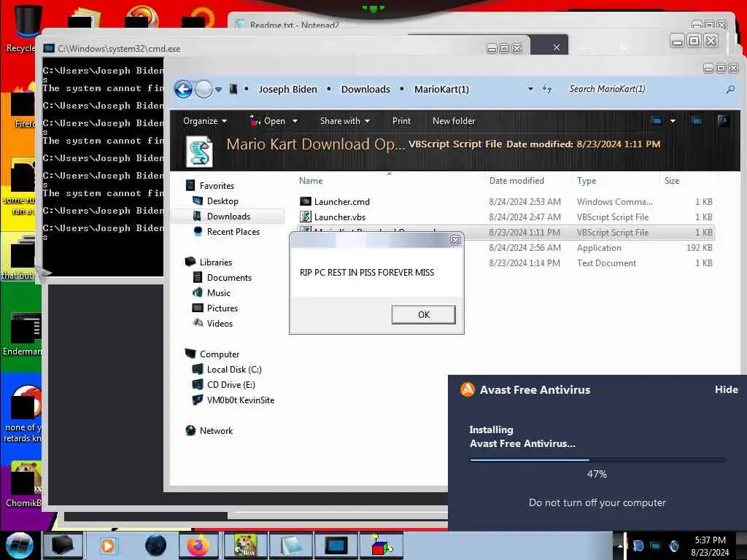Create a New folder from toolbar

tap(454, 121)
